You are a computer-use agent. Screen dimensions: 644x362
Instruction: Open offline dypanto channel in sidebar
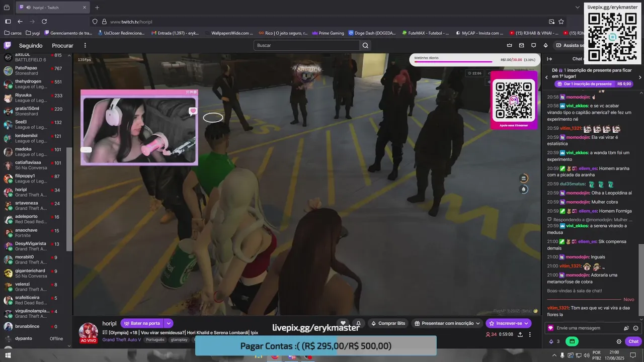click(33, 338)
